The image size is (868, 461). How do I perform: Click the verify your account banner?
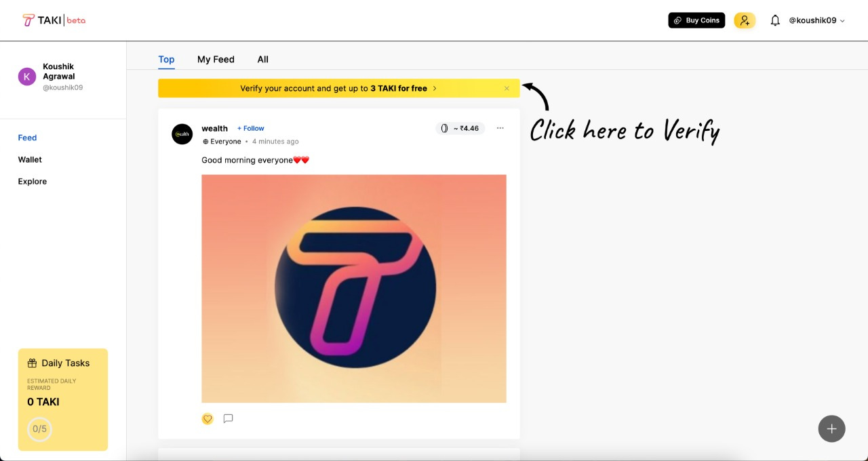coord(338,88)
